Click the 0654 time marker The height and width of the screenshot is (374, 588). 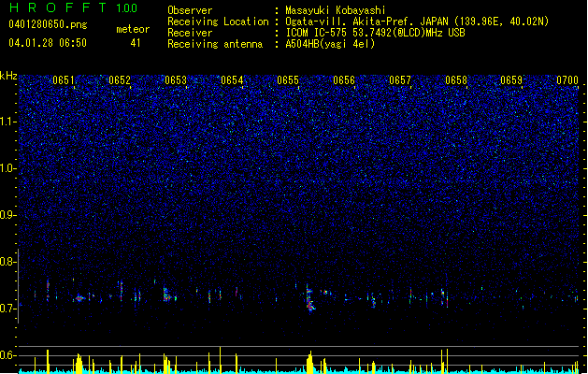(232, 80)
